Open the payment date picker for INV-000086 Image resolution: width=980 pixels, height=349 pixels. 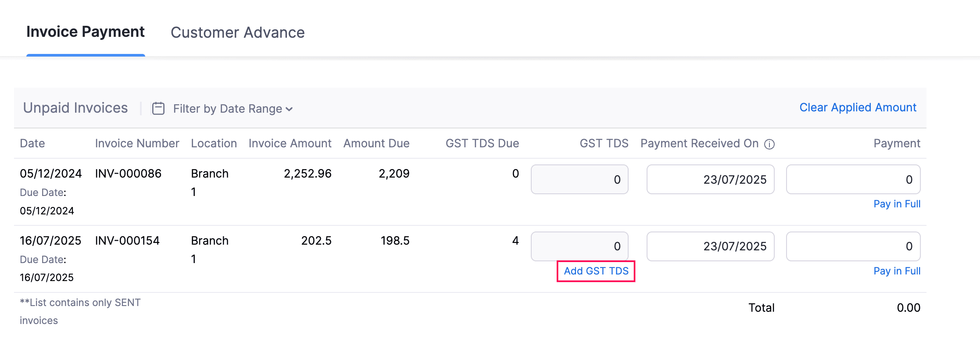[x=710, y=179]
